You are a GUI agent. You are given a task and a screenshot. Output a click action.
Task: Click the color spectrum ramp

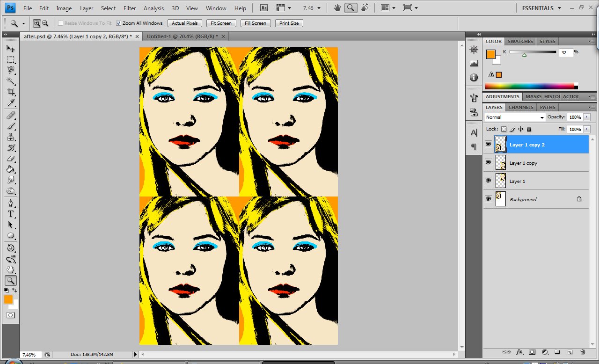531,86
